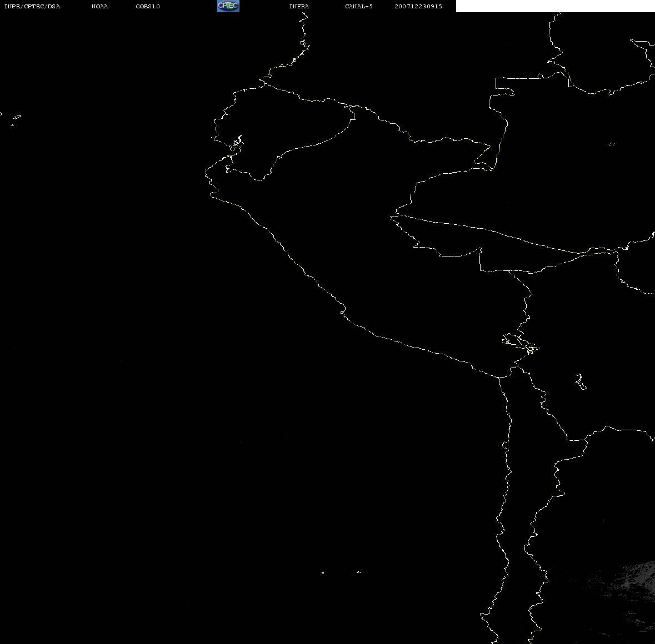Select the CANAL-5 channel label

click(x=359, y=7)
